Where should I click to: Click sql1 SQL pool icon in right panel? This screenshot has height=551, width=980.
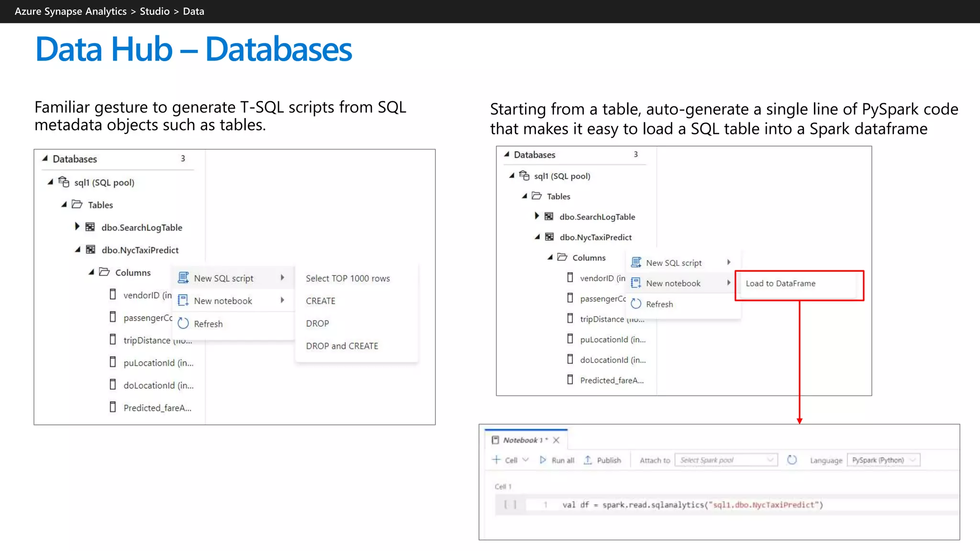[524, 176]
